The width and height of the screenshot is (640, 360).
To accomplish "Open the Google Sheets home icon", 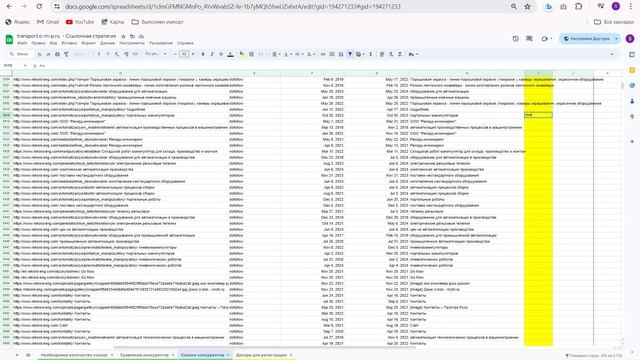I will [9, 39].
